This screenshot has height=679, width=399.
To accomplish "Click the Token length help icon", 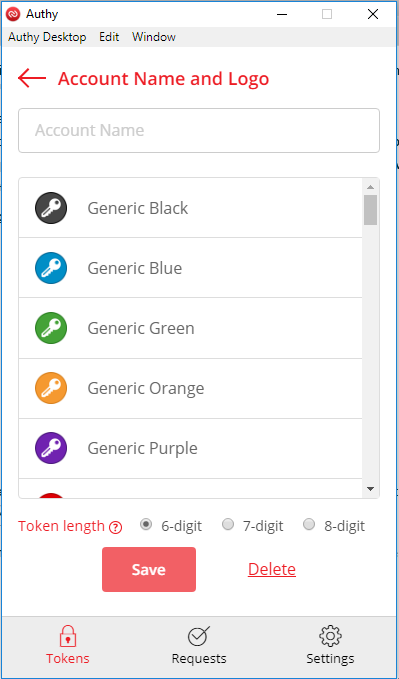I will 115,527.
